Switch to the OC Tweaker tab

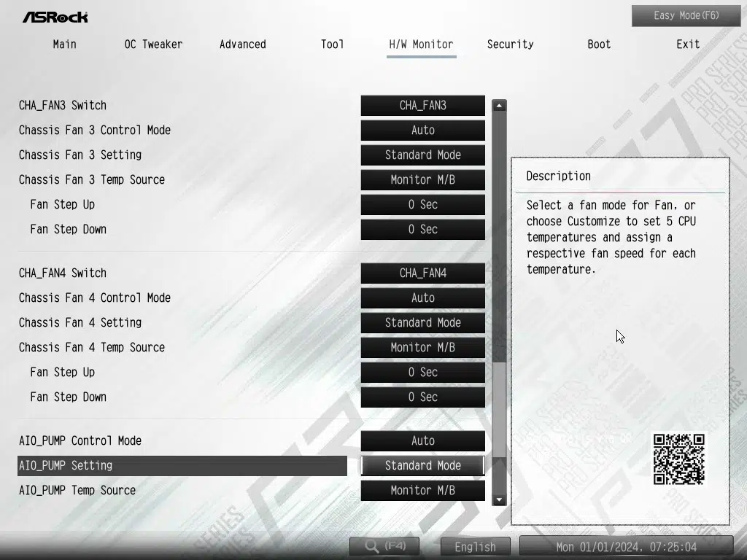click(153, 44)
